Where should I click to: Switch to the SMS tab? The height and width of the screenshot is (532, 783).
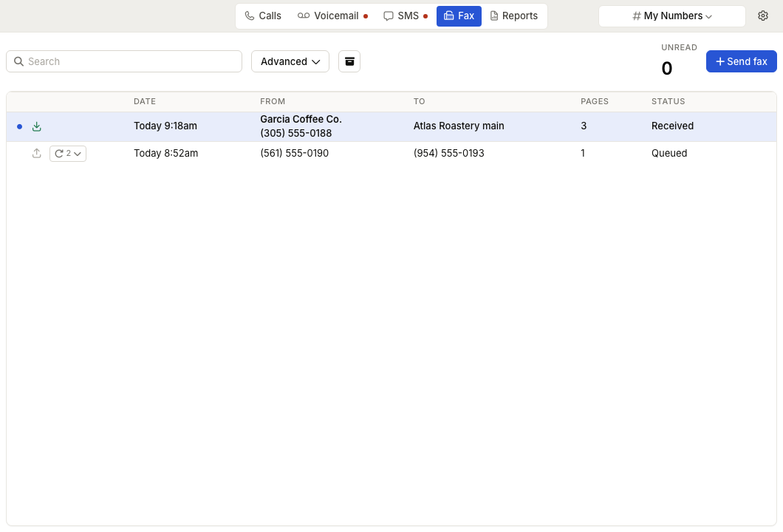(406, 16)
